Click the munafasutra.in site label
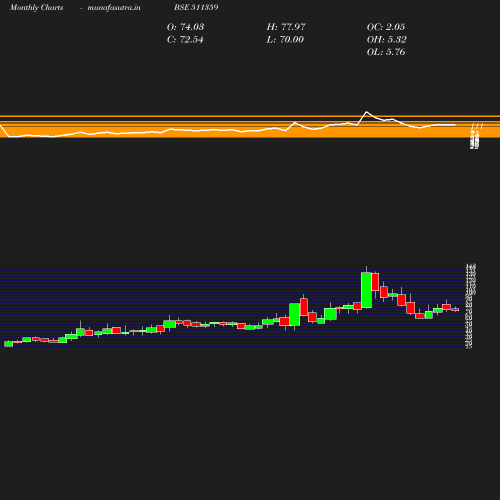 tap(114, 8)
